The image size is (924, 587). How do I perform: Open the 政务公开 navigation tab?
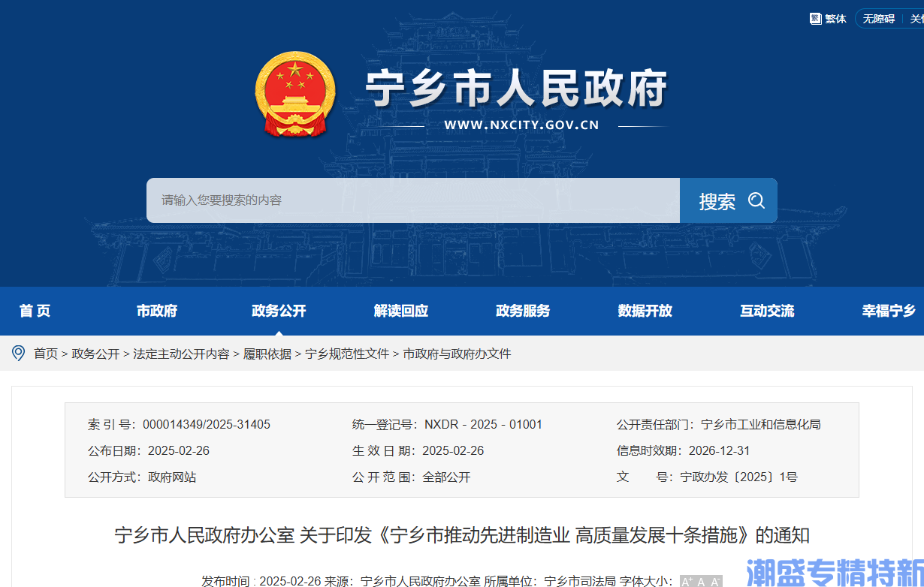click(x=279, y=311)
